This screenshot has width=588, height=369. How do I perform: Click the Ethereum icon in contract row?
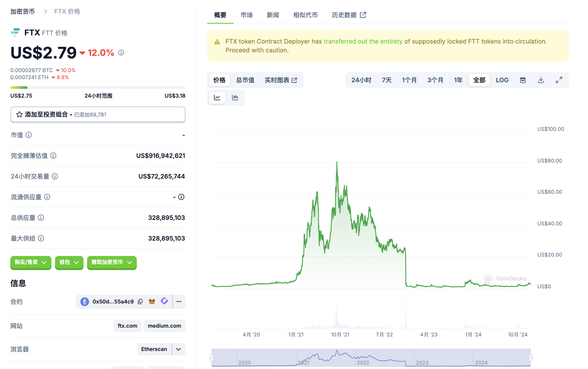coord(85,302)
